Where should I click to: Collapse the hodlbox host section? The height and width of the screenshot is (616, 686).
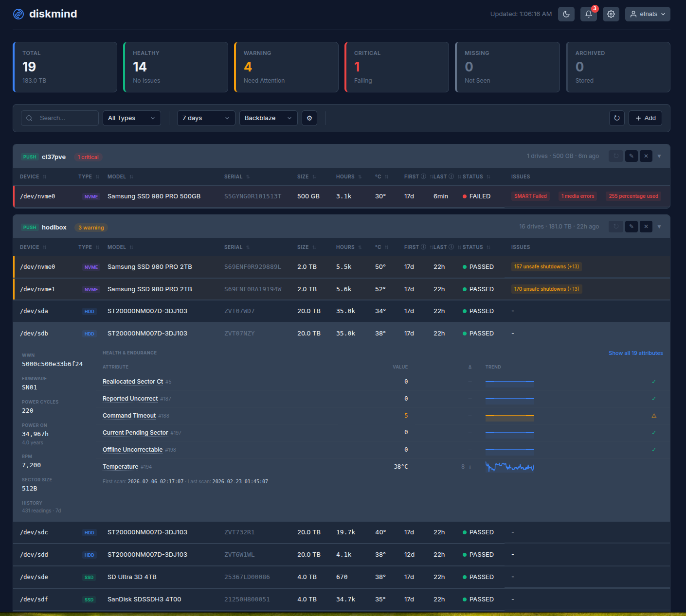[659, 227]
